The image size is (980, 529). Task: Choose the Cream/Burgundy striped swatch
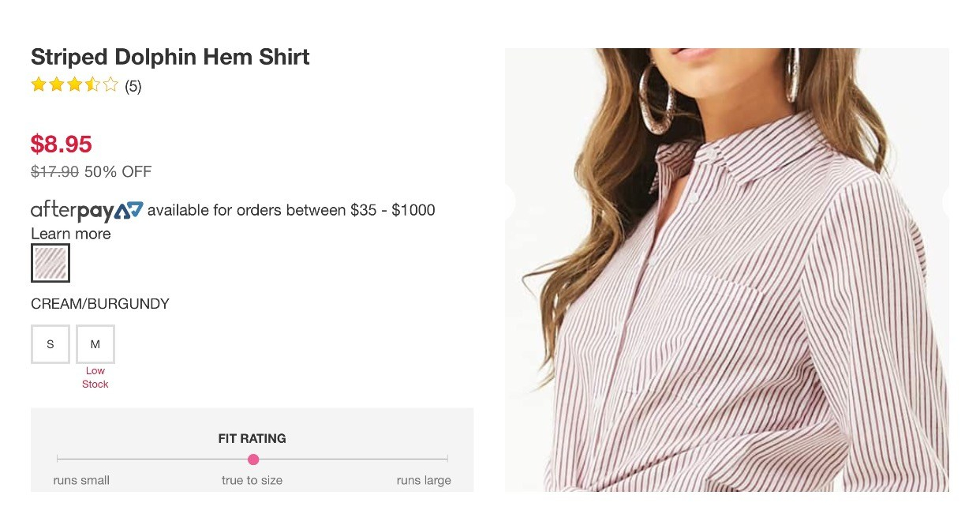tap(50, 263)
